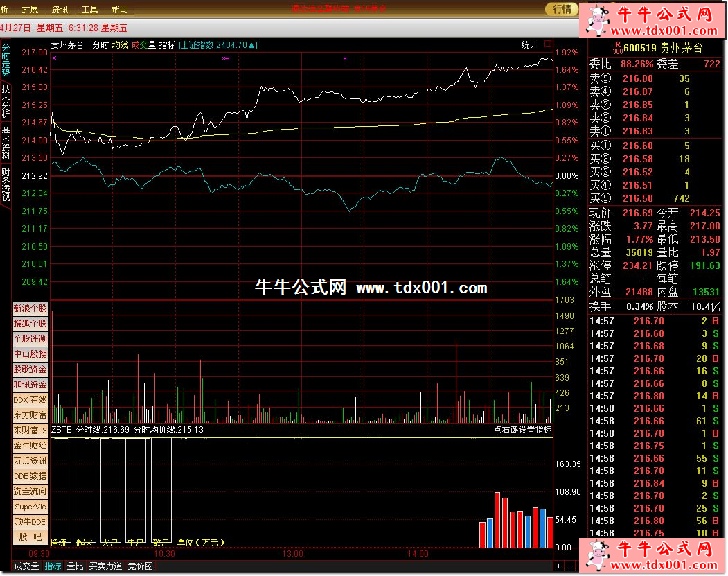Click the 跌停 value 191.63

[x=704, y=265]
